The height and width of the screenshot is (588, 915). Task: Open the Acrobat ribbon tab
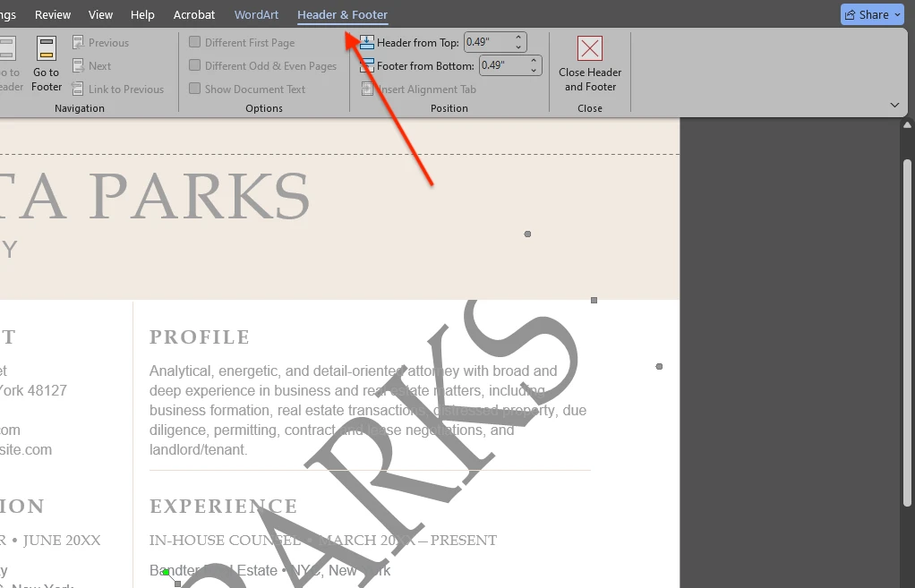194,15
